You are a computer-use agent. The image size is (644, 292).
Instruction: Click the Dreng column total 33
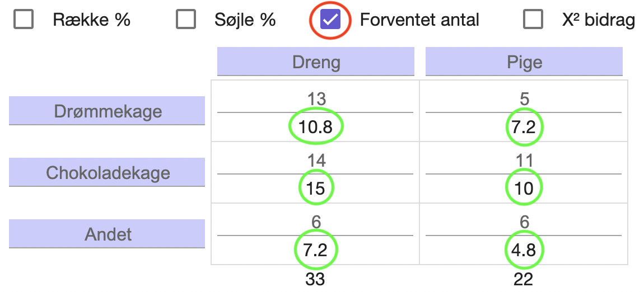click(315, 279)
